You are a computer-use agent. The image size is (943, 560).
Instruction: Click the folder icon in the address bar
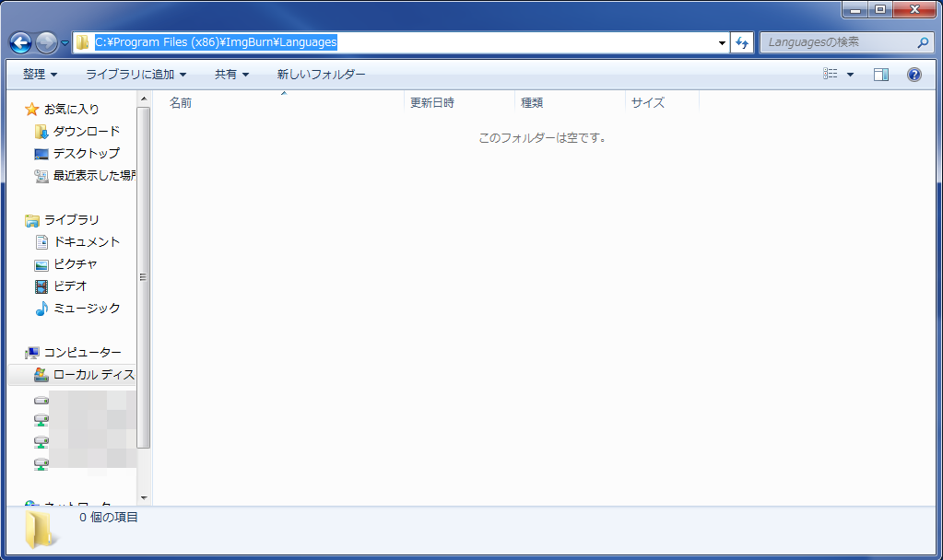(x=82, y=42)
